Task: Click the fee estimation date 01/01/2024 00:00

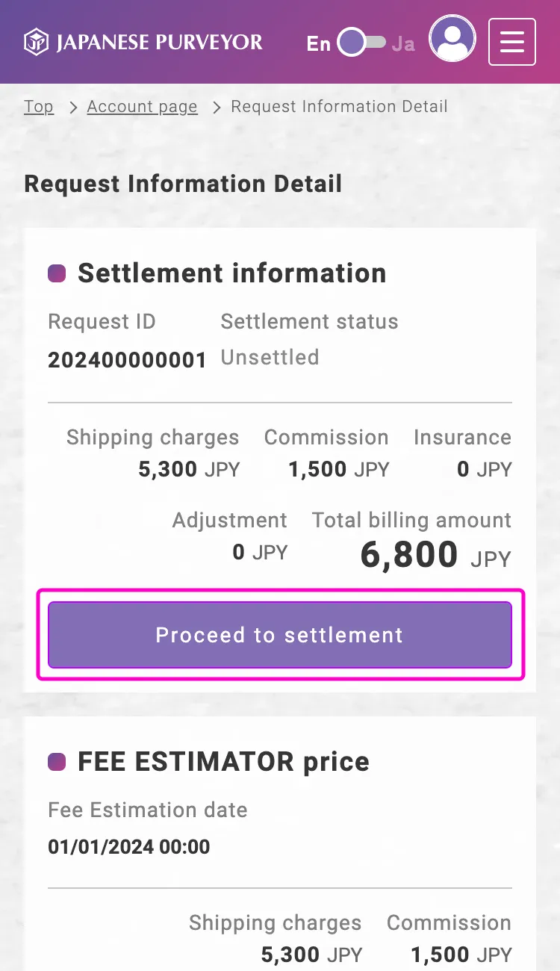Action: [x=129, y=847]
